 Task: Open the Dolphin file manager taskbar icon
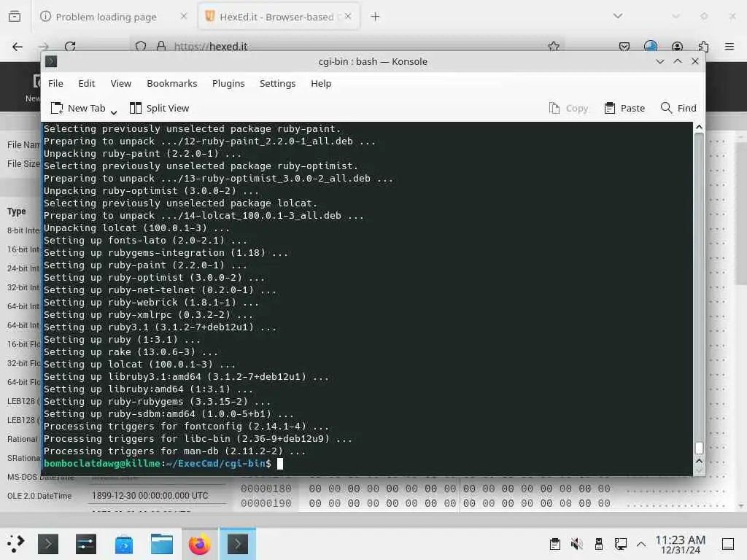coord(162,544)
